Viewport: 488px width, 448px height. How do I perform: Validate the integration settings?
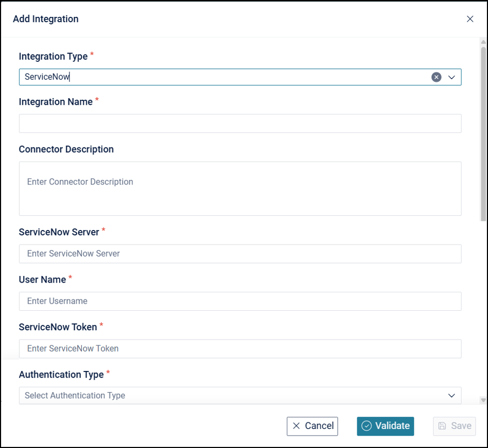[x=386, y=426]
